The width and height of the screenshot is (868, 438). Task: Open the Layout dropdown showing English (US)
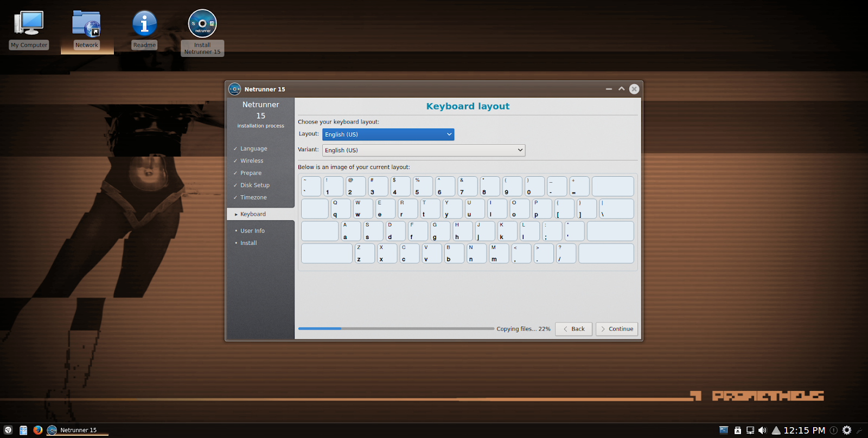[x=388, y=134]
